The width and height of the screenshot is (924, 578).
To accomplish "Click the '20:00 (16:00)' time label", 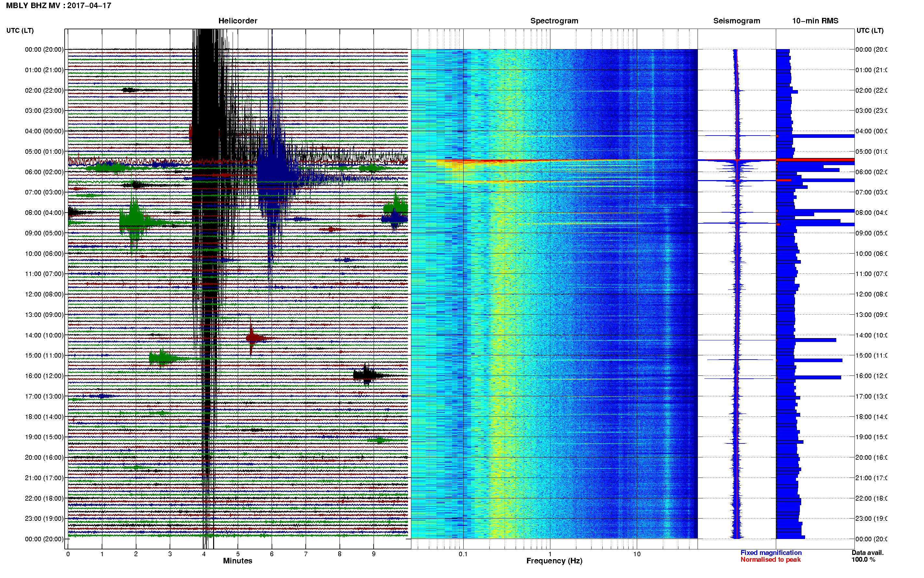I will (x=44, y=457).
